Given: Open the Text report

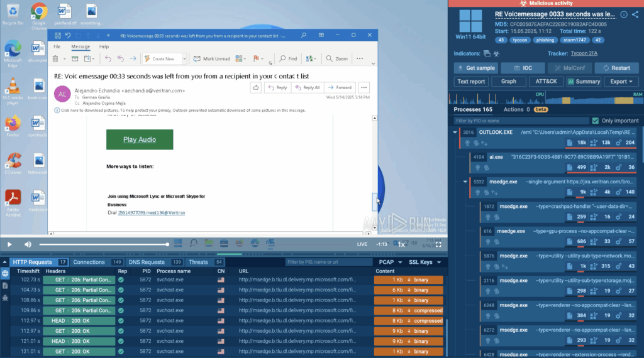Looking at the screenshot, I should pyautogui.click(x=471, y=82).
